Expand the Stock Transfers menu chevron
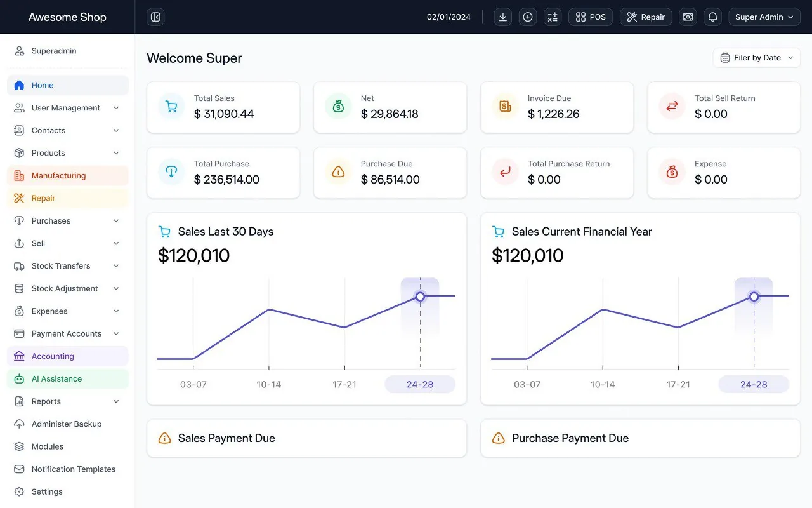 point(116,266)
